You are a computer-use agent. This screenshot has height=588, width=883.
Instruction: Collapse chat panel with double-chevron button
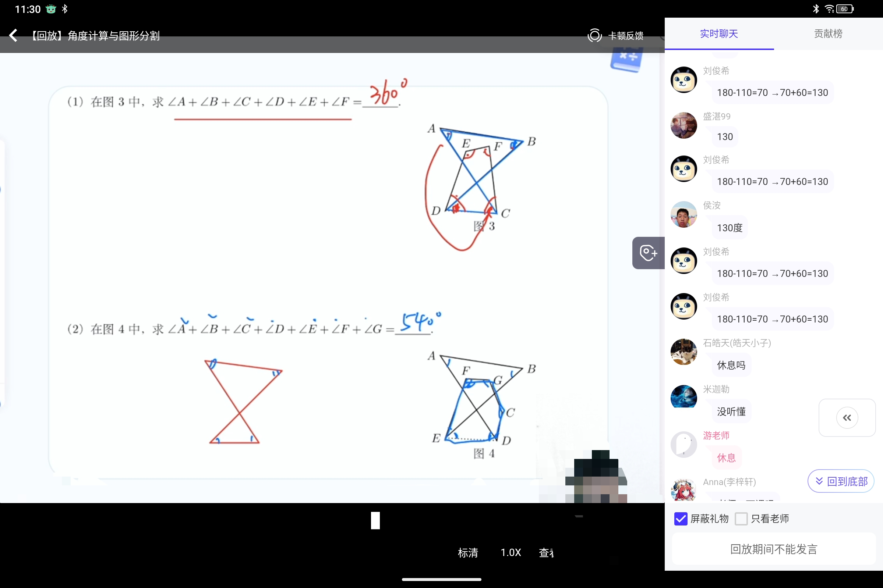pos(847,418)
